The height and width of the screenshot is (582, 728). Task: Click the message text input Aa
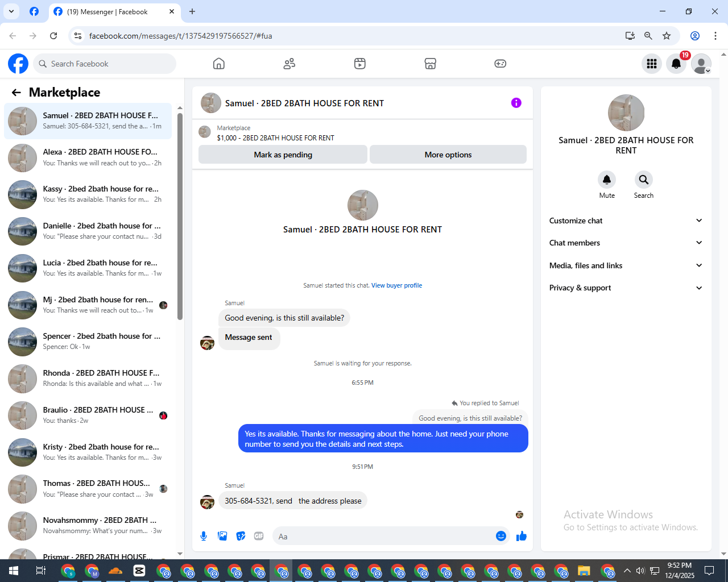(384, 536)
